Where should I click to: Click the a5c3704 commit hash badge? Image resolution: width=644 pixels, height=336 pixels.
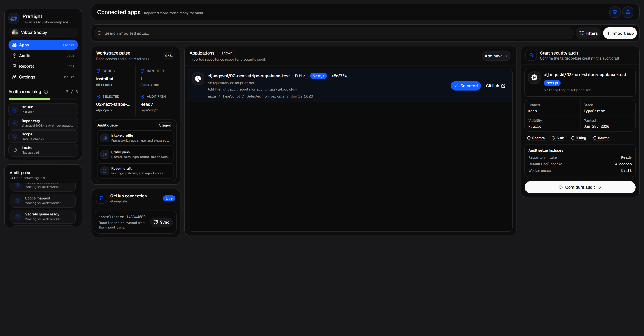[339, 76]
